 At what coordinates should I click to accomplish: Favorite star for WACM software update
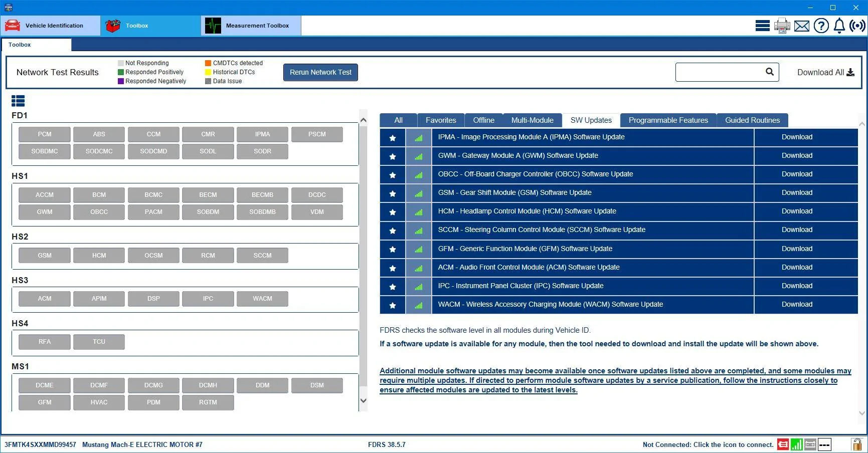[x=393, y=305]
